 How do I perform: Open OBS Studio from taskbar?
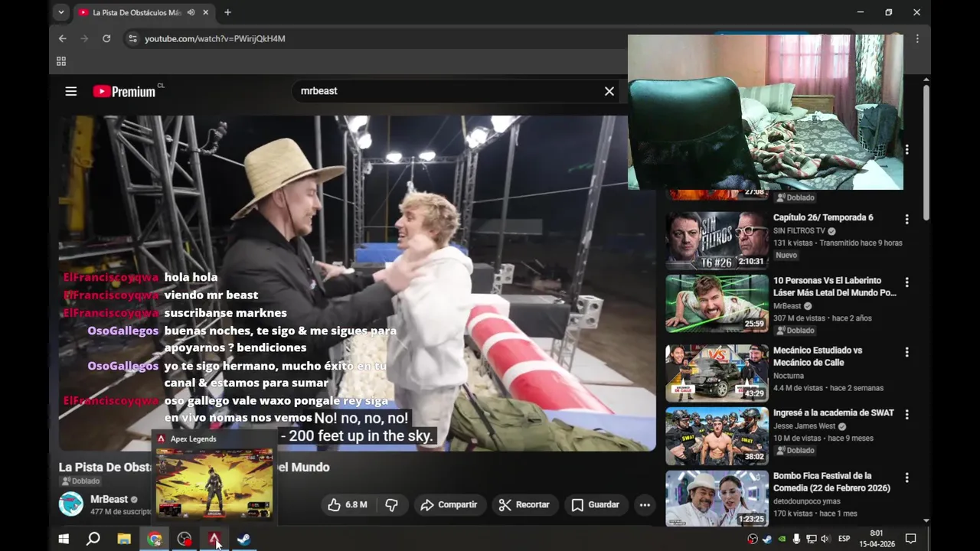point(184,539)
